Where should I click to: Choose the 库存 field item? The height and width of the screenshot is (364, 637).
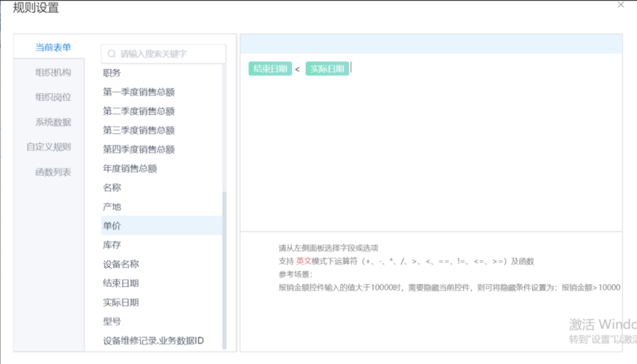[x=112, y=245]
